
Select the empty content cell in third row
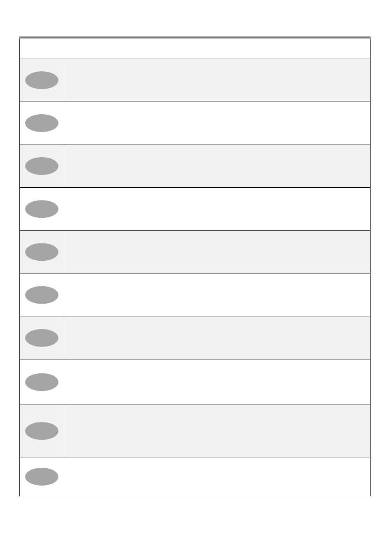pyautogui.click(x=217, y=166)
